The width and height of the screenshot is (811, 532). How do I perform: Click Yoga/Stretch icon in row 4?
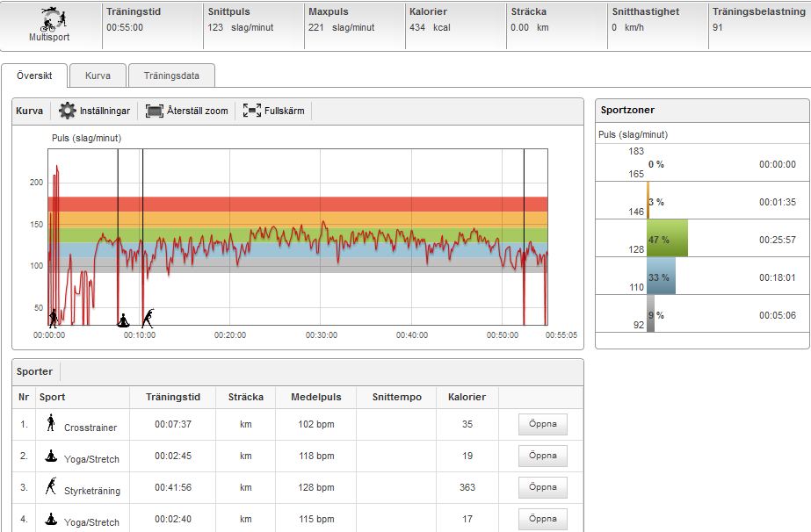[50, 518]
